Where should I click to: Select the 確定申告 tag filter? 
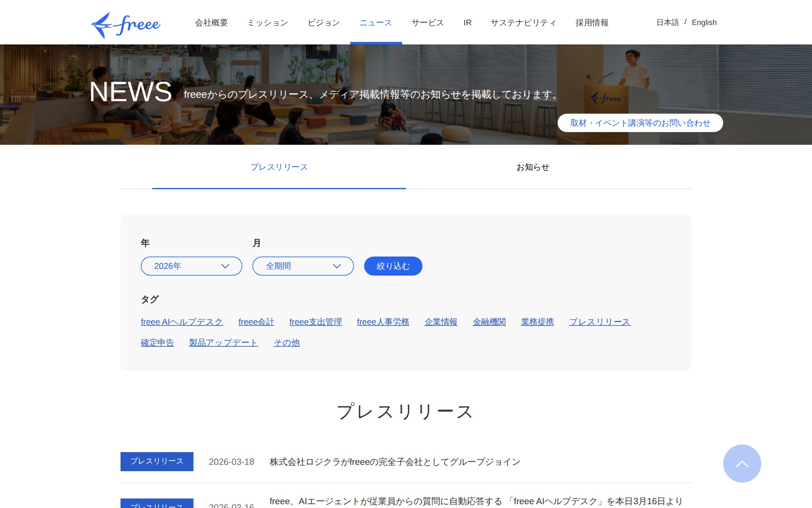coord(157,342)
